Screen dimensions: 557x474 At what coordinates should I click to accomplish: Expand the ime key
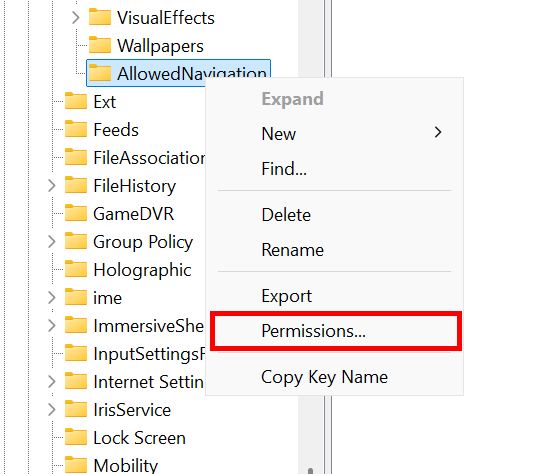[x=52, y=298]
